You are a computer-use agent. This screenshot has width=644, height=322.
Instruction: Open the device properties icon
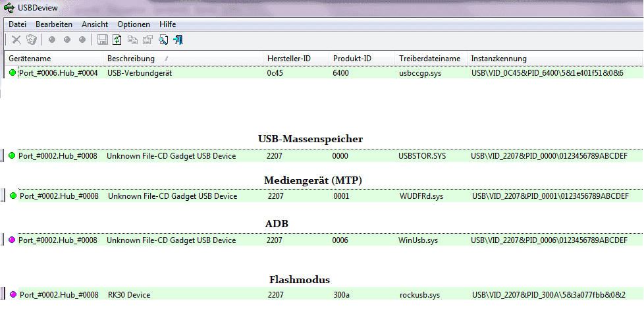(x=148, y=40)
